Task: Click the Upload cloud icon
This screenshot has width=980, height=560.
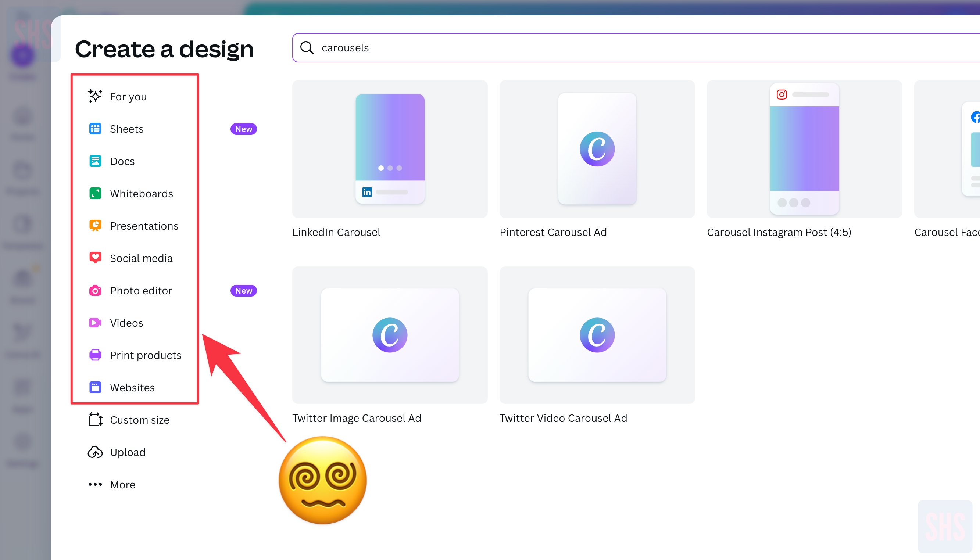Action: [95, 452]
